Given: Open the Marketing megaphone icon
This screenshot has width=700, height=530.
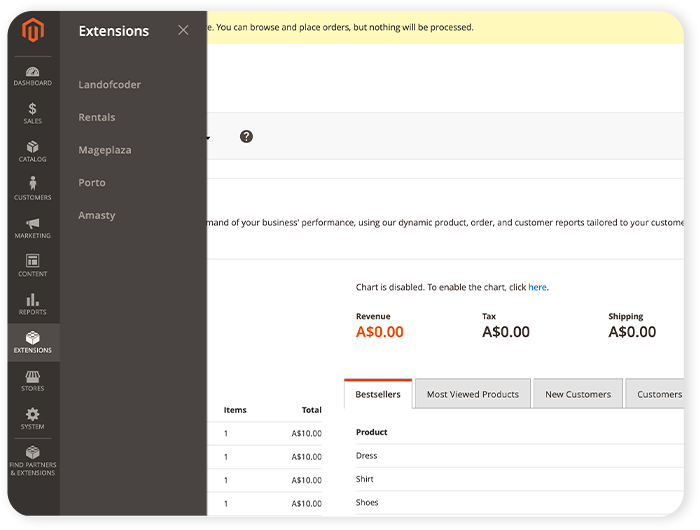Looking at the screenshot, I should pyautogui.click(x=33, y=227).
